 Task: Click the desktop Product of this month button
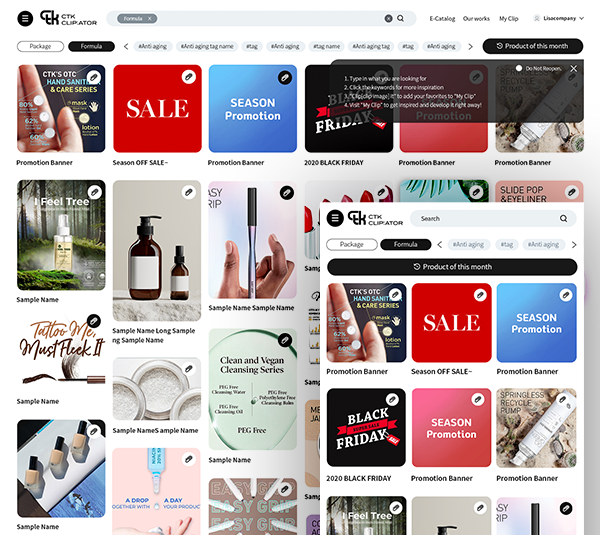click(533, 46)
